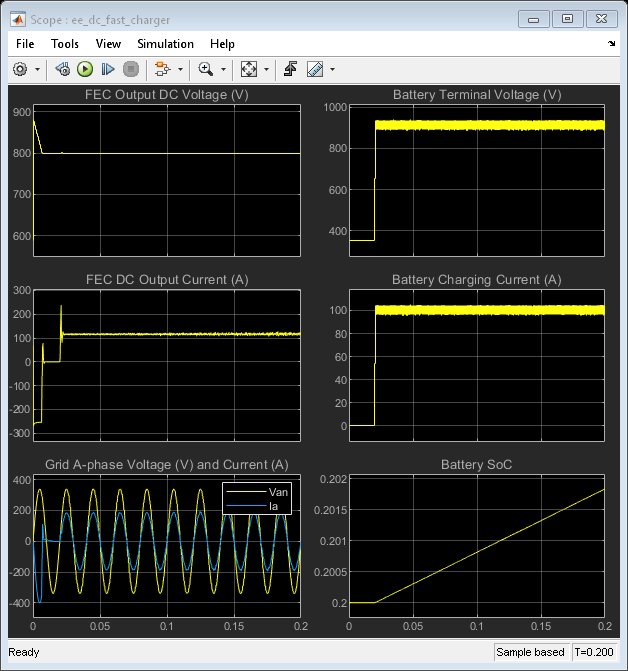Click the Battery Terminal Voltage plot title
This screenshot has width=628, height=671.
[x=477, y=95]
